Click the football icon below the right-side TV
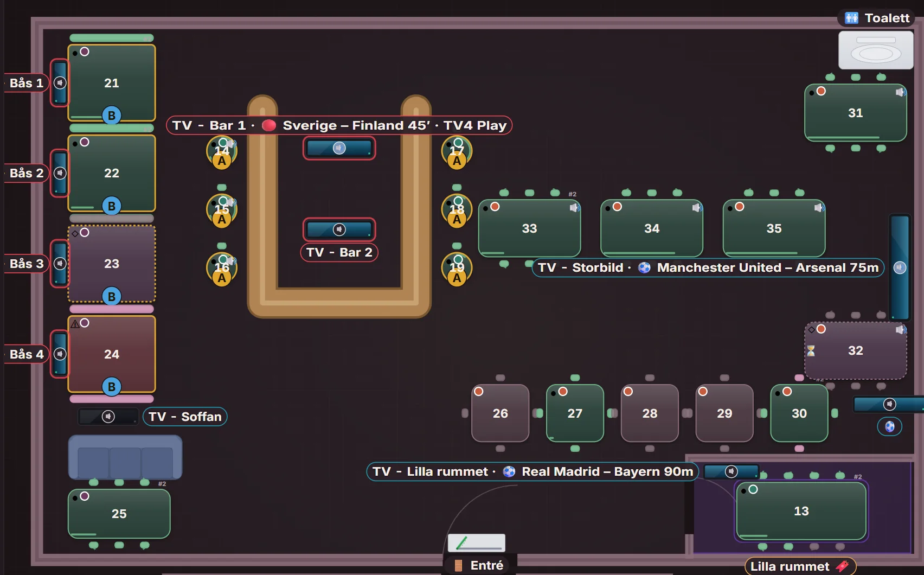 889,426
